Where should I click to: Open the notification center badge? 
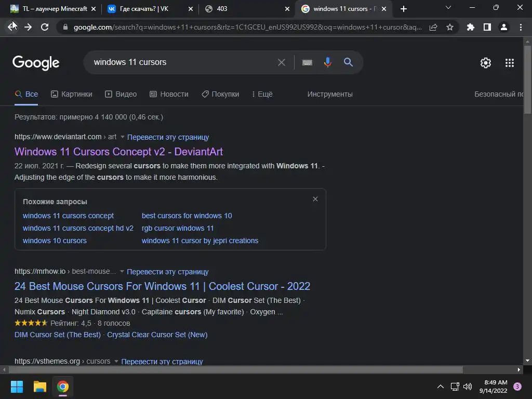pyautogui.click(x=517, y=387)
